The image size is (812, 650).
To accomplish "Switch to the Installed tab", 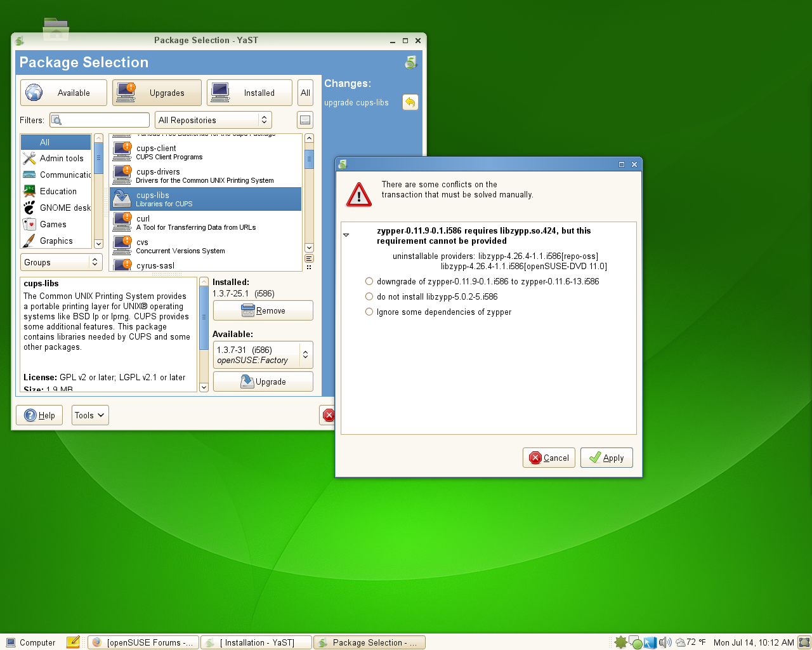I will pos(249,93).
